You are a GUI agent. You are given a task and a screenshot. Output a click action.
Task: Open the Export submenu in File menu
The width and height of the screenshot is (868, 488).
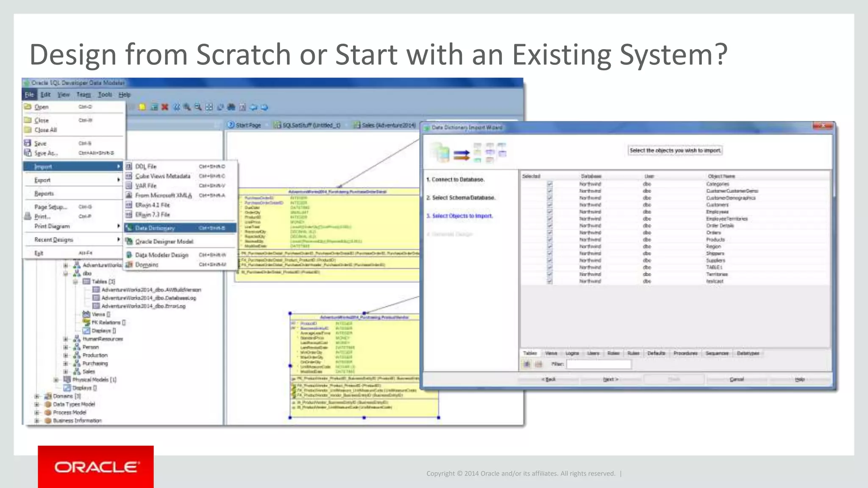73,180
